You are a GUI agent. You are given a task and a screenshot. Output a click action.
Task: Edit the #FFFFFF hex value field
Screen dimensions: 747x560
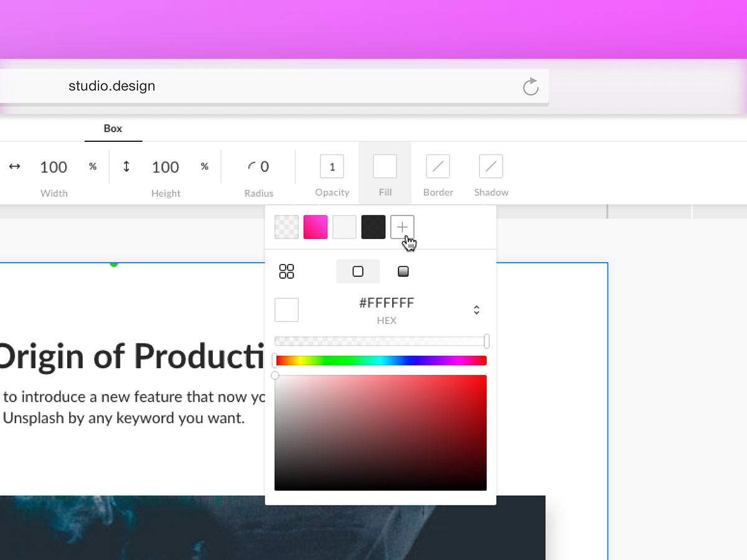click(x=387, y=303)
